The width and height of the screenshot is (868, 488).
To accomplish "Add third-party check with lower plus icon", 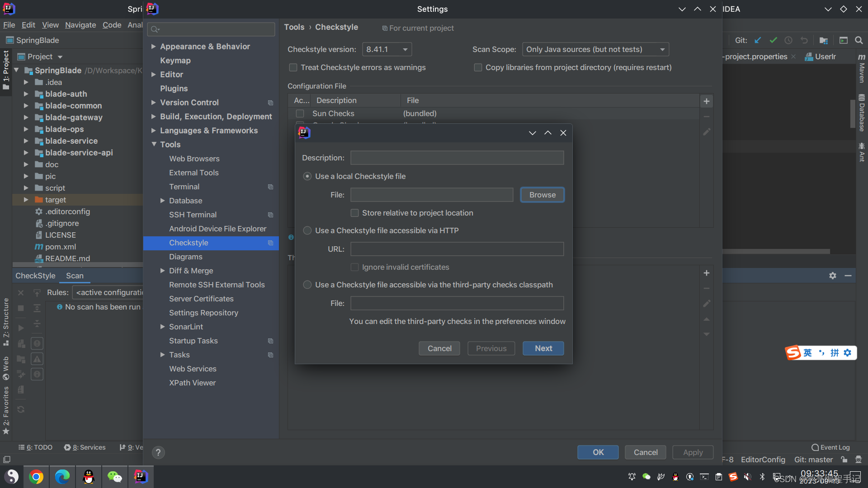I will point(707,273).
